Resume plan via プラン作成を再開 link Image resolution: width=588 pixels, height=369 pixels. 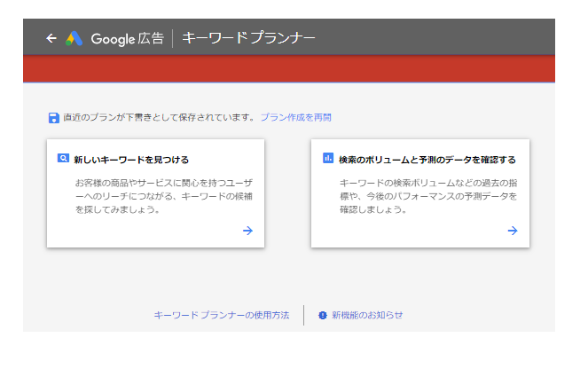pos(296,117)
